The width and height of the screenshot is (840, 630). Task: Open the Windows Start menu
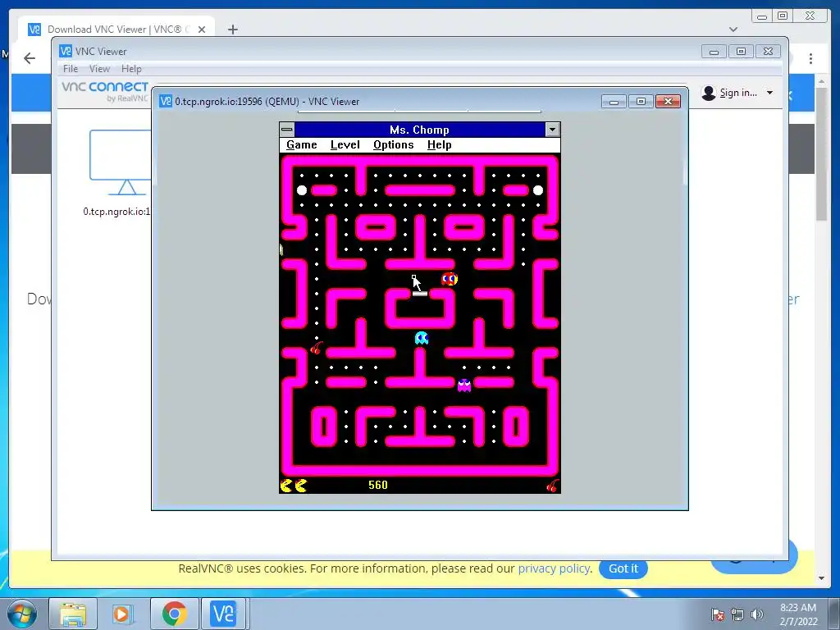[22, 614]
